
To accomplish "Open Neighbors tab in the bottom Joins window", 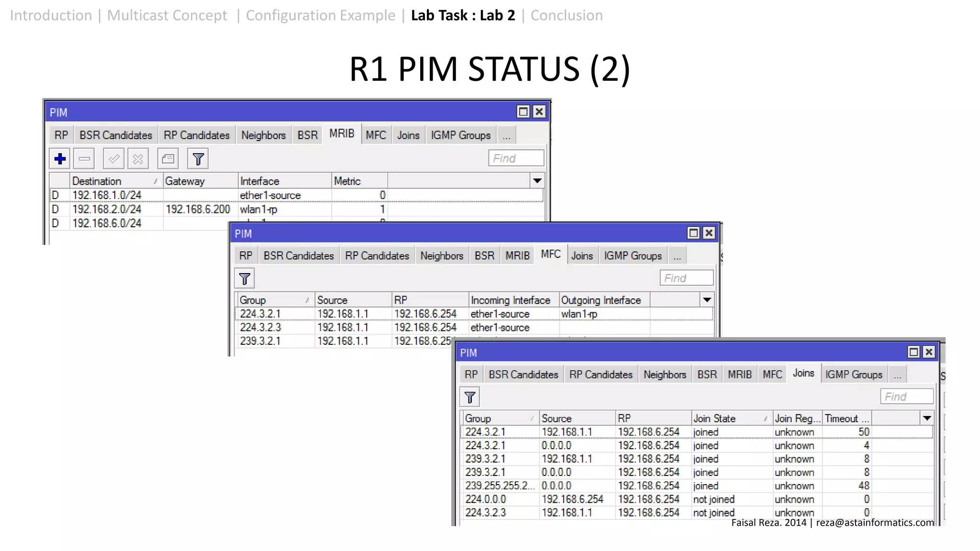I will click(x=665, y=375).
